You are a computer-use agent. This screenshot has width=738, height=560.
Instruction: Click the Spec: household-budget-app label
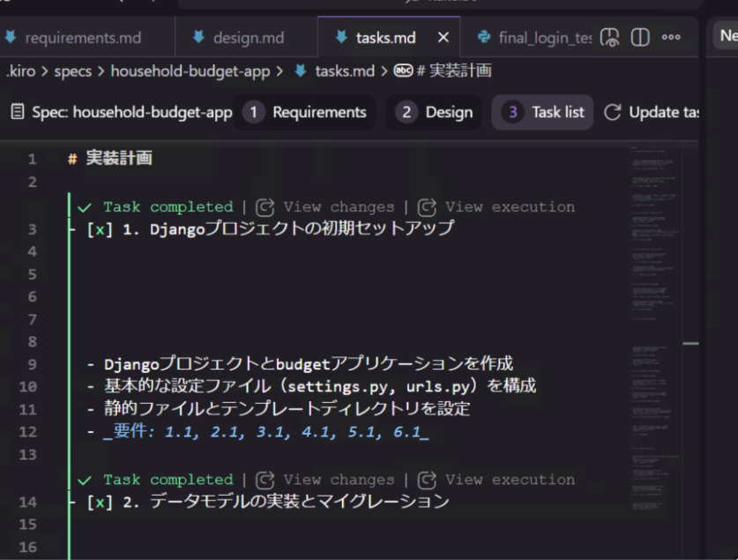click(131, 113)
